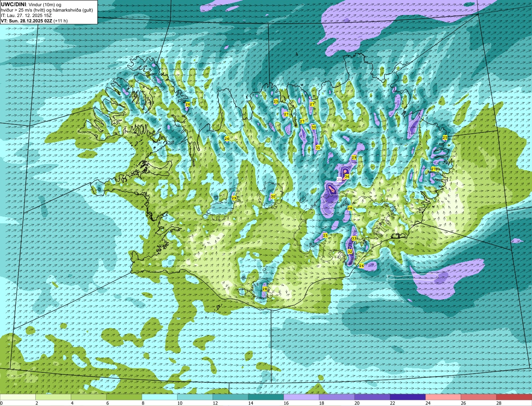The width and height of the screenshot is (532, 406).
Task: Click the yellow gust label 33 on map
Action: click(x=354, y=239)
